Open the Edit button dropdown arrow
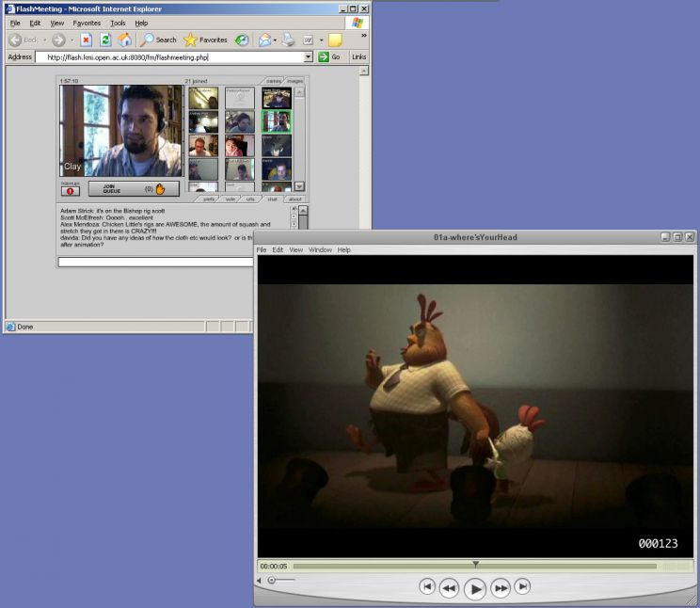Image resolution: width=700 pixels, height=608 pixels. click(322, 40)
